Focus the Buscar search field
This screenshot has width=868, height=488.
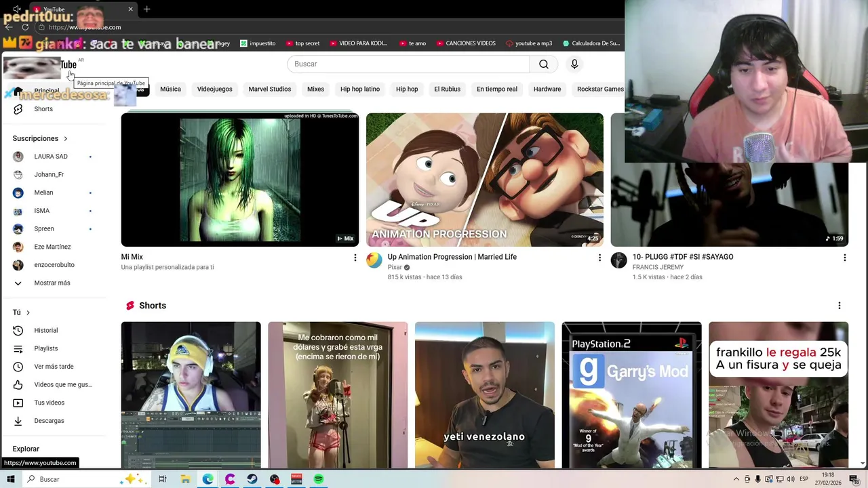pyautogui.click(x=408, y=64)
